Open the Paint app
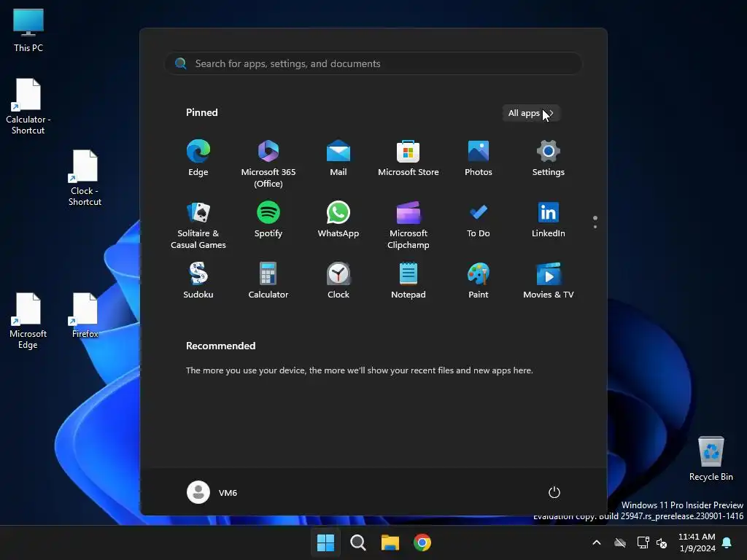 (x=479, y=281)
